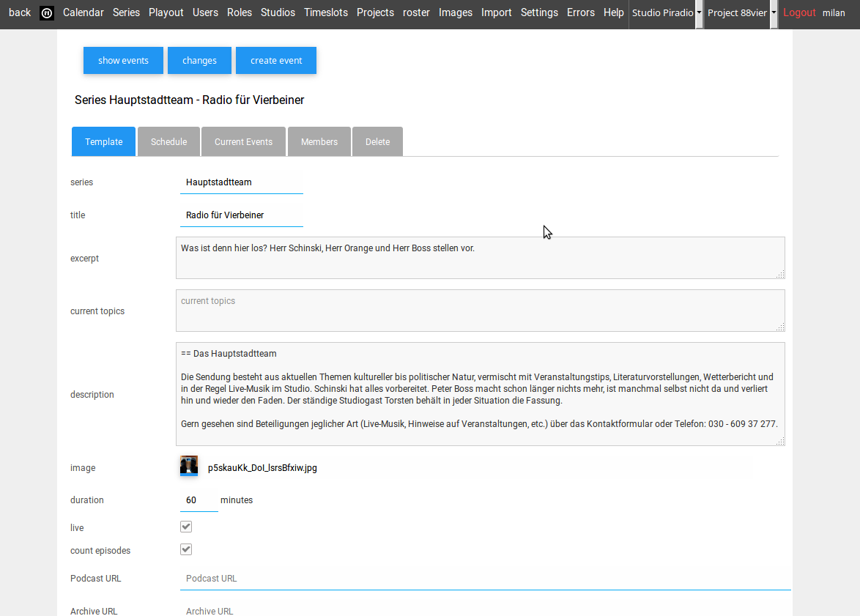The image size is (860, 616).
Task: Switch to the Schedule tab
Action: [x=168, y=141]
